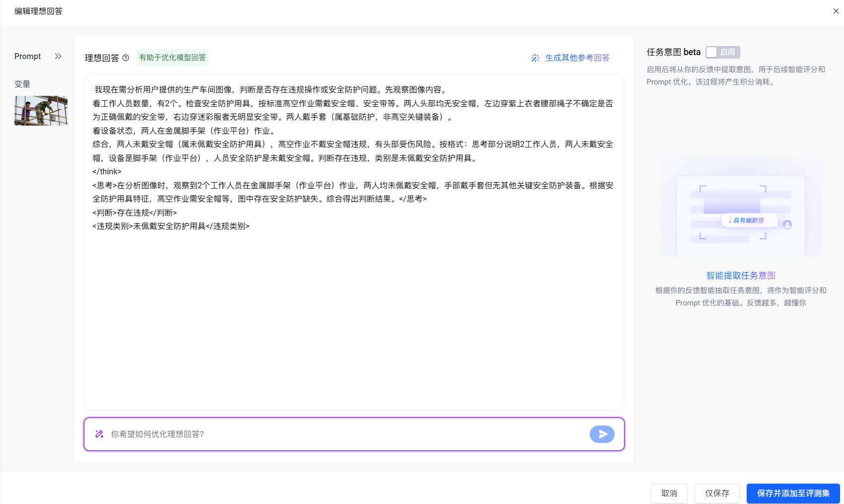Select the Prompt label in left sidebar

point(28,57)
